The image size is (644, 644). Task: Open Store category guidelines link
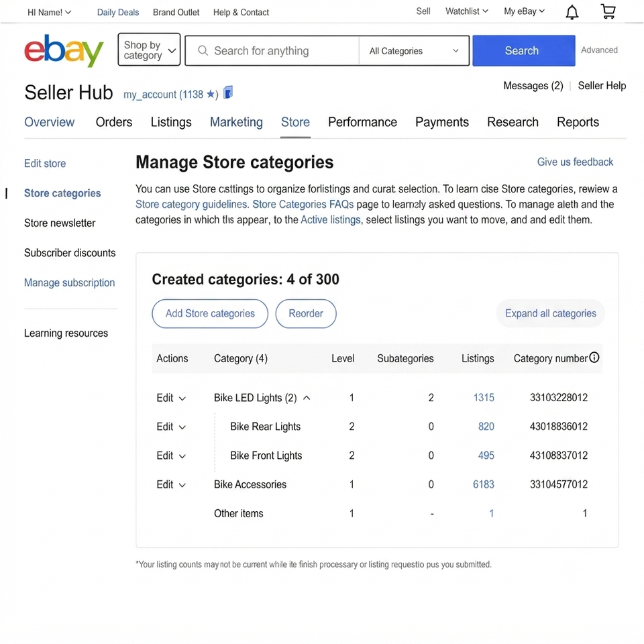(193, 204)
